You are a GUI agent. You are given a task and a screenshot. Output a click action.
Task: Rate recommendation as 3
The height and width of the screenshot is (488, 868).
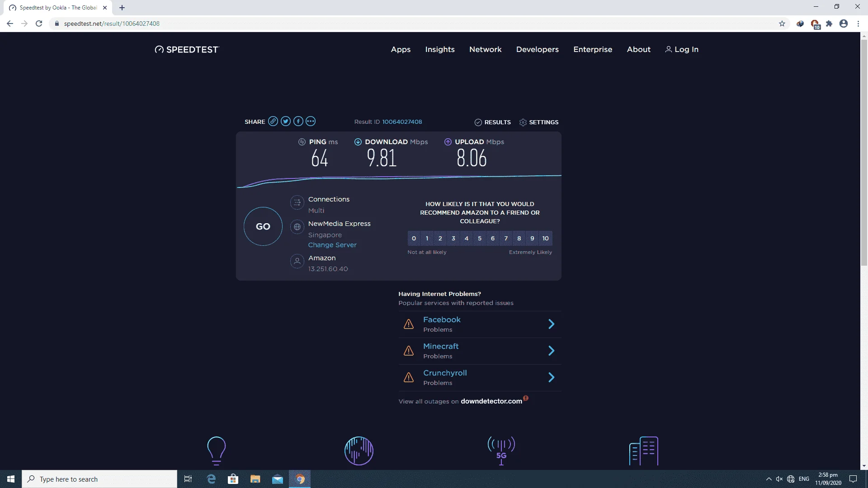pyautogui.click(x=453, y=239)
